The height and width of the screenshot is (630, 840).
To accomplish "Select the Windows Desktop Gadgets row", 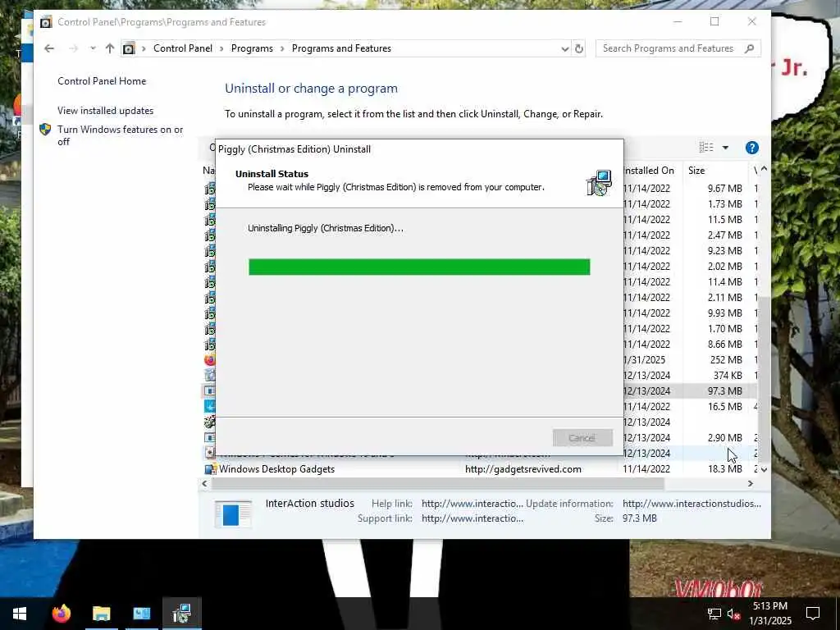I will 479,469.
